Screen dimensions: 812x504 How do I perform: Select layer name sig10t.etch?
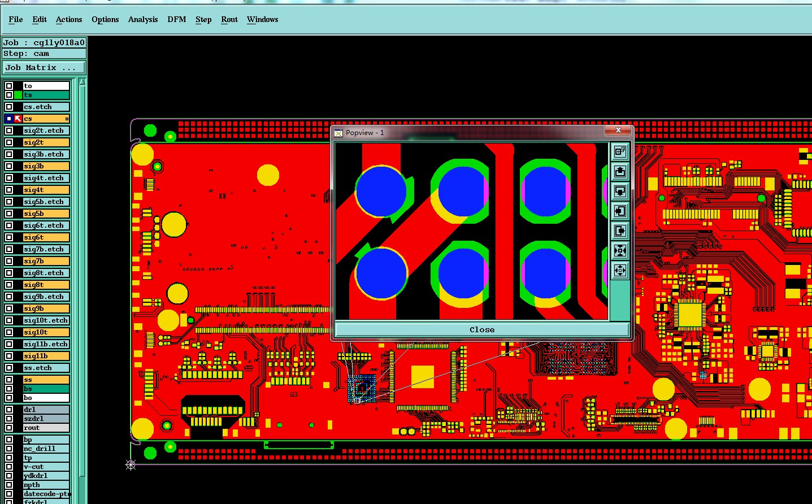click(46, 320)
